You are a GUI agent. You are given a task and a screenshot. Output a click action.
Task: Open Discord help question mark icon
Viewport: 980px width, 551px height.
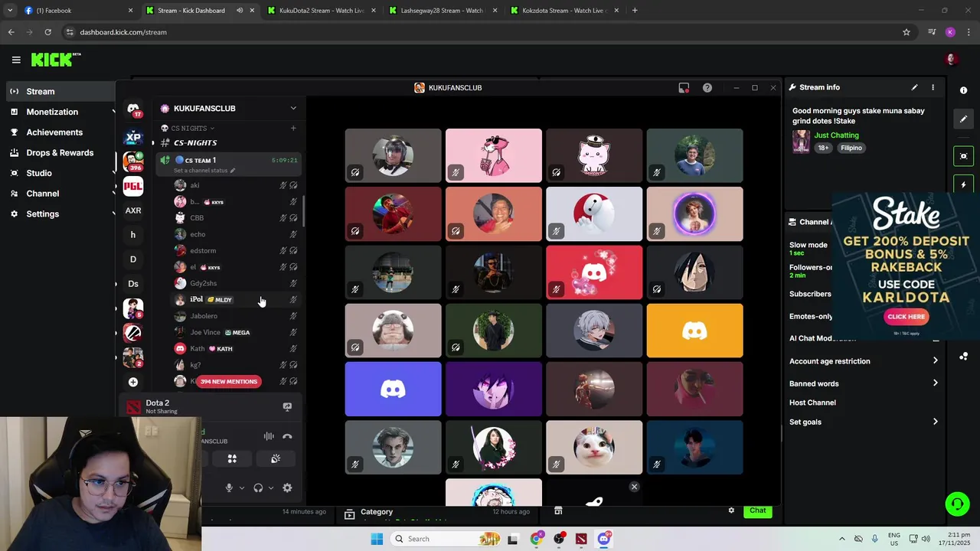[707, 88]
